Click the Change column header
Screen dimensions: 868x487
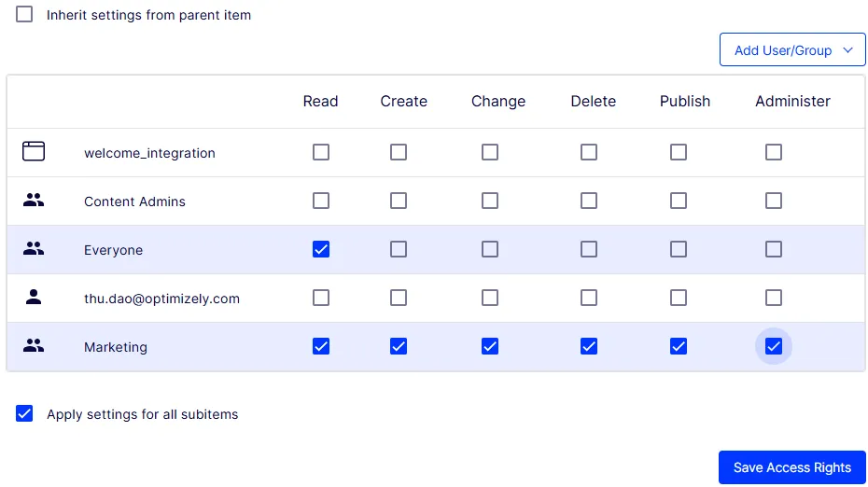498,102
